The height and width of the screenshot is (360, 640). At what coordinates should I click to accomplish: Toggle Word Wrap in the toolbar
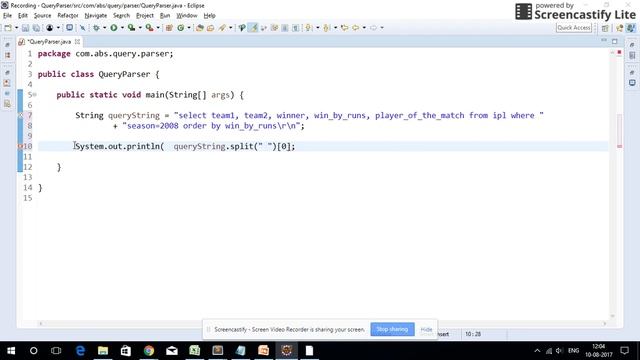[x=275, y=28]
